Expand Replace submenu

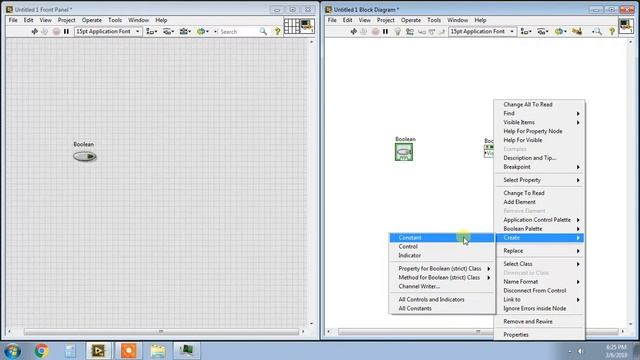(x=539, y=251)
